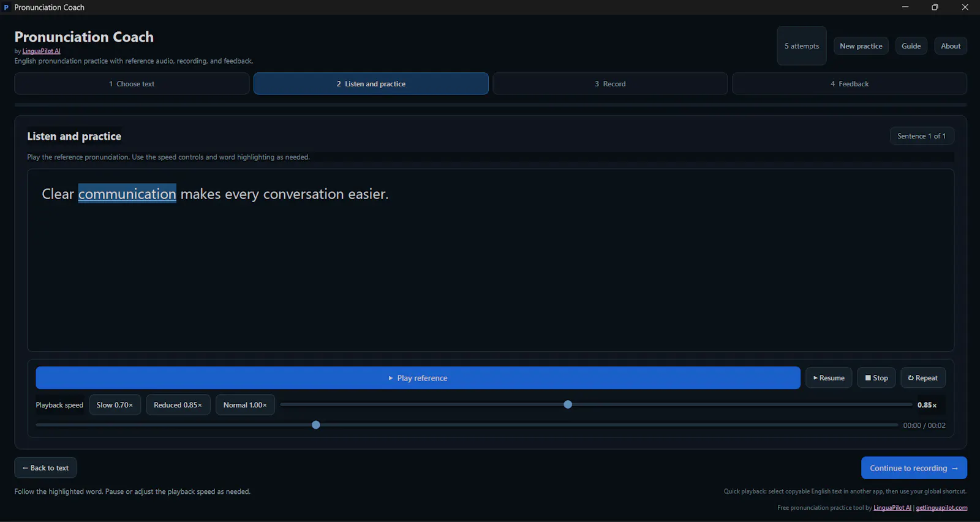Go Back to text
Viewport: 980px width, 522px height.
[45, 468]
